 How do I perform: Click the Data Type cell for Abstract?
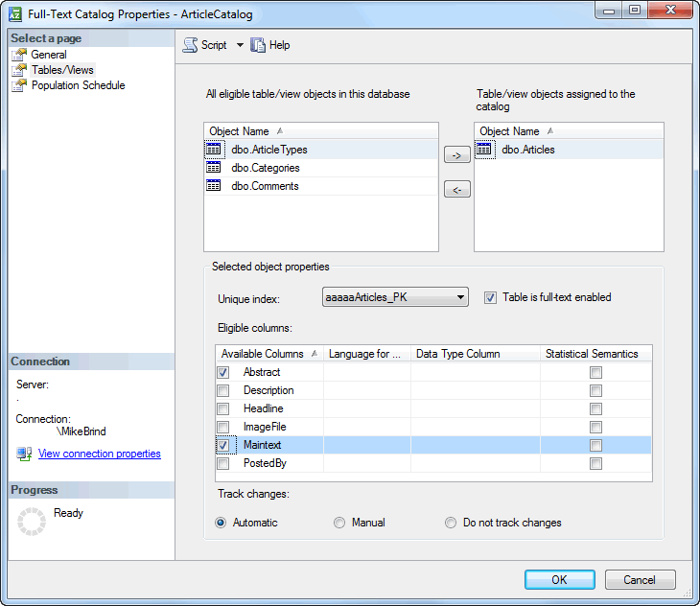(x=476, y=372)
